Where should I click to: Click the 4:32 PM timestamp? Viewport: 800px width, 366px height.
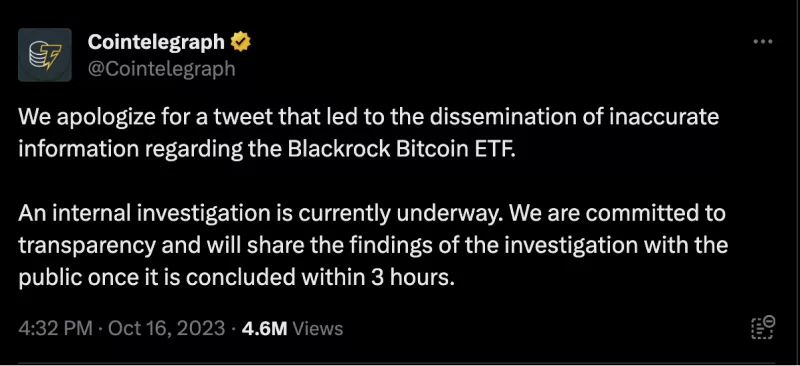(56, 328)
